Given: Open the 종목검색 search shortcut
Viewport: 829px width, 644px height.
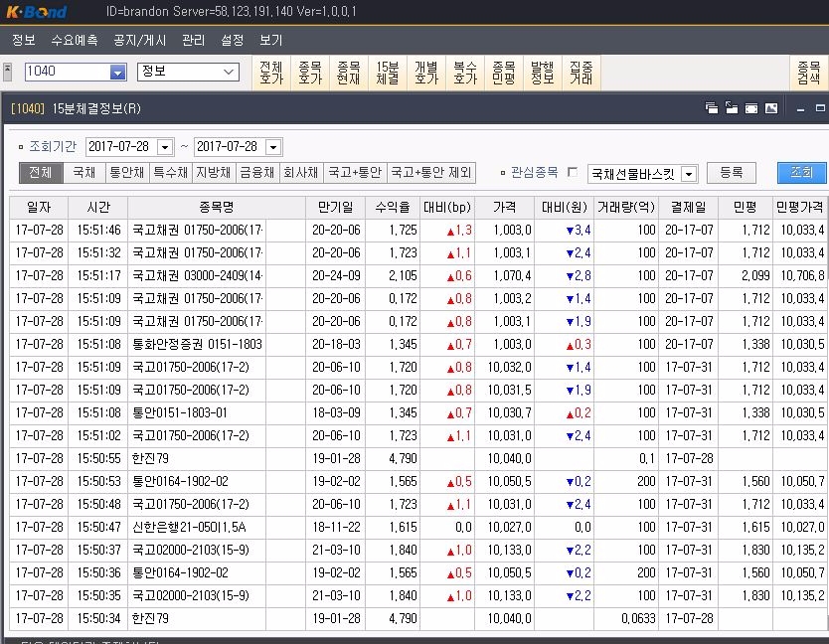Looking at the screenshot, I should [808, 73].
